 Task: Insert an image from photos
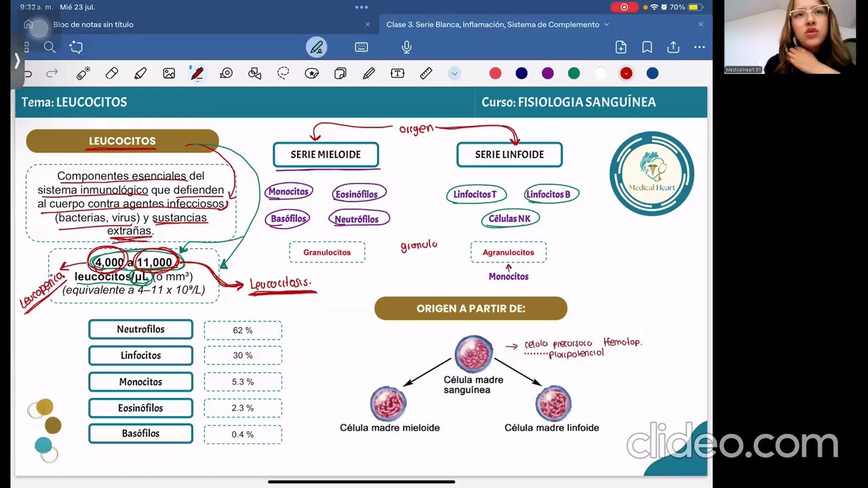(x=169, y=73)
